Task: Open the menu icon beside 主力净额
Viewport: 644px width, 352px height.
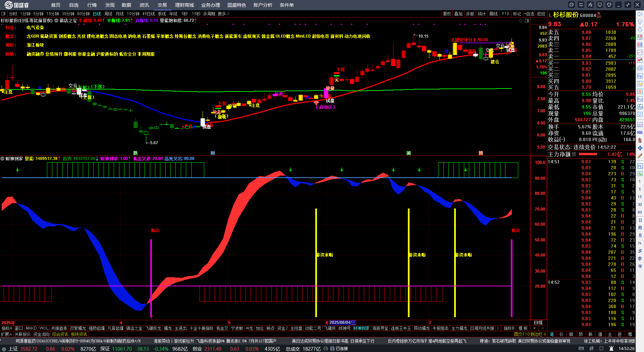Action: click(574, 154)
